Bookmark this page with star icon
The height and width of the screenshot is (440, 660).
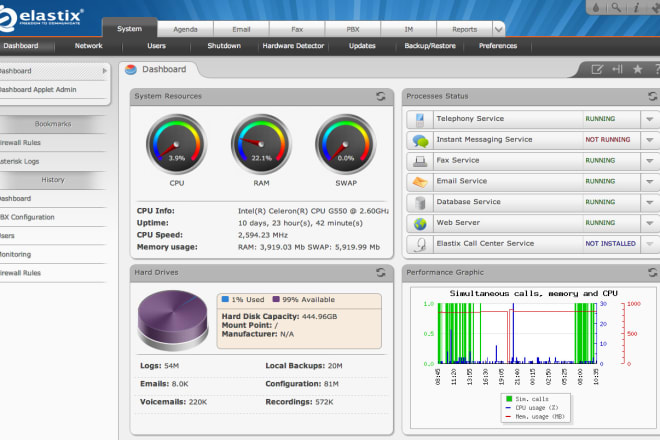(x=638, y=69)
